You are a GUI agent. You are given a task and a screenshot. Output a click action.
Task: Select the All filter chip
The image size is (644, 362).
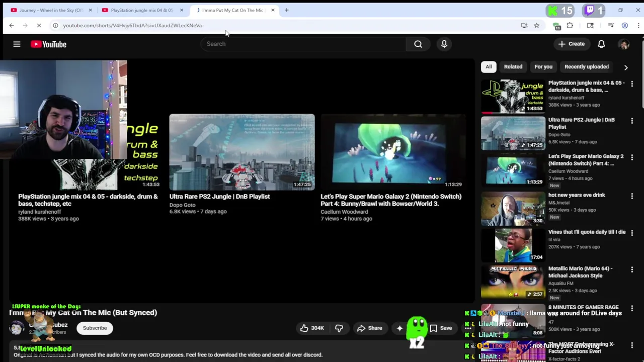point(489,66)
